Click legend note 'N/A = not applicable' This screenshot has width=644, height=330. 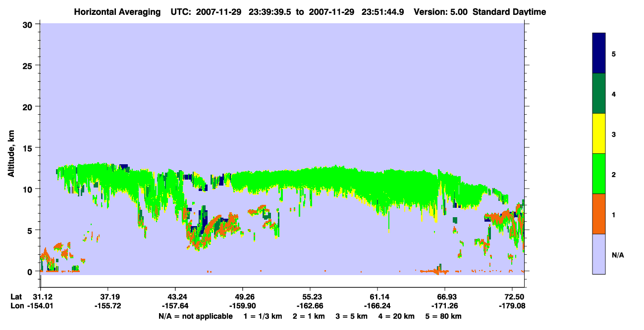[x=195, y=316]
